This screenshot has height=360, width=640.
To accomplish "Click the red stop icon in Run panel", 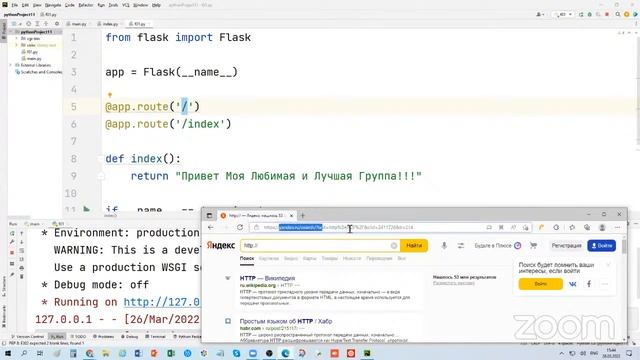I will point(12,253).
